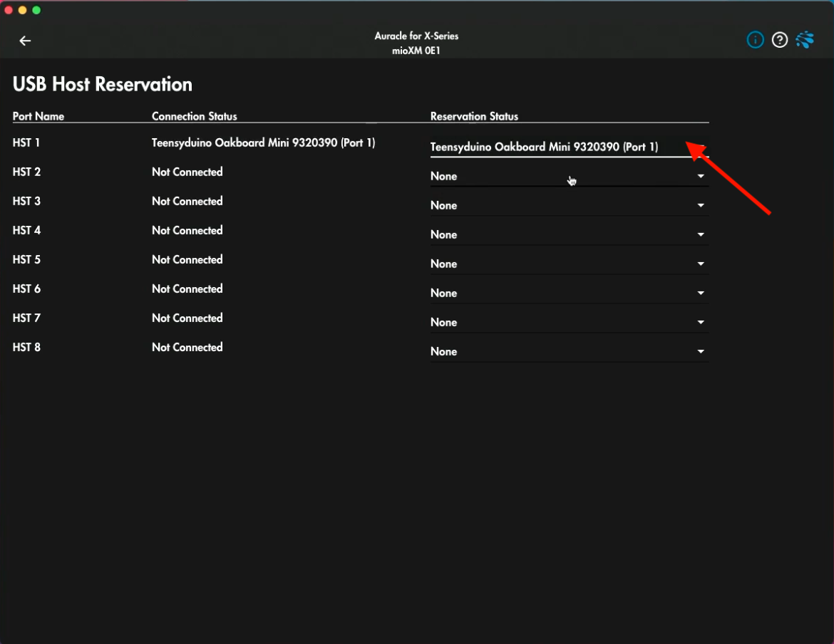Open the HST 2 reservation dropdown
834x644 pixels.
pyautogui.click(x=569, y=177)
